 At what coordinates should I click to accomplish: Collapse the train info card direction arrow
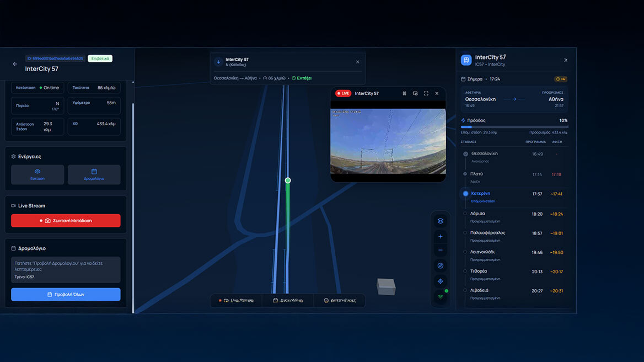218,62
